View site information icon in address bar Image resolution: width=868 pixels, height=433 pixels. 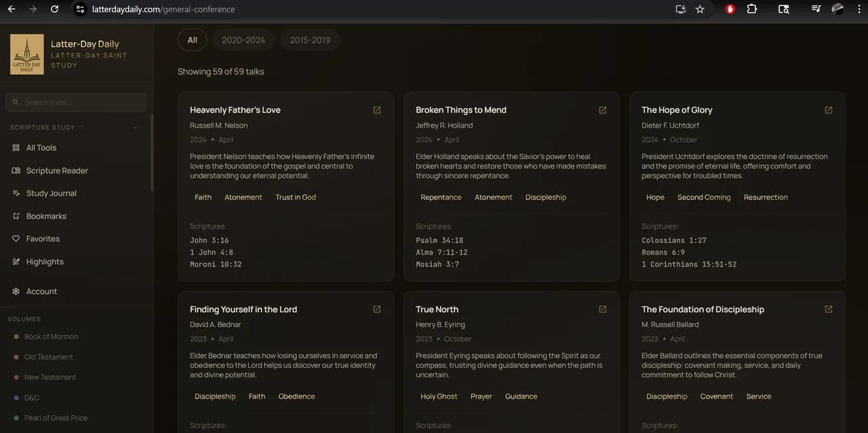tap(80, 10)
